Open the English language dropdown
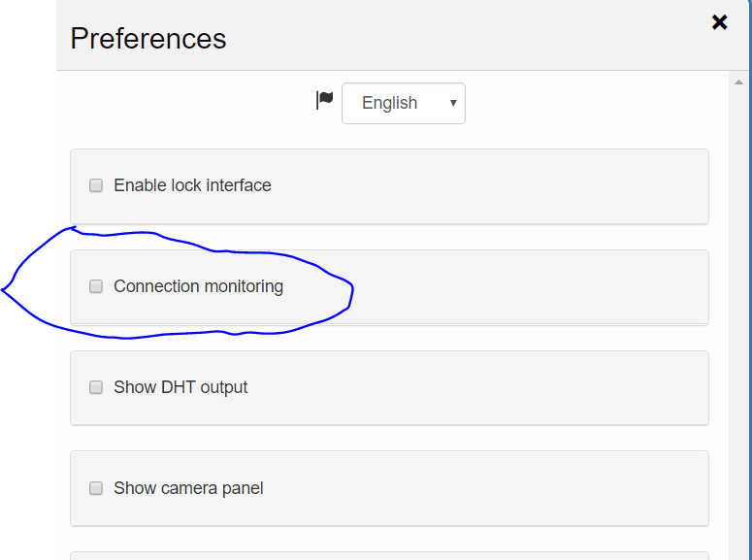This screenshot has height=560, width=752. tap(403, 103)
